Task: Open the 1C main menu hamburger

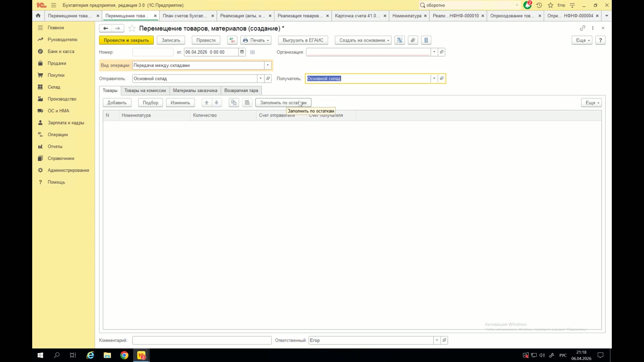Action: [54, 5]
